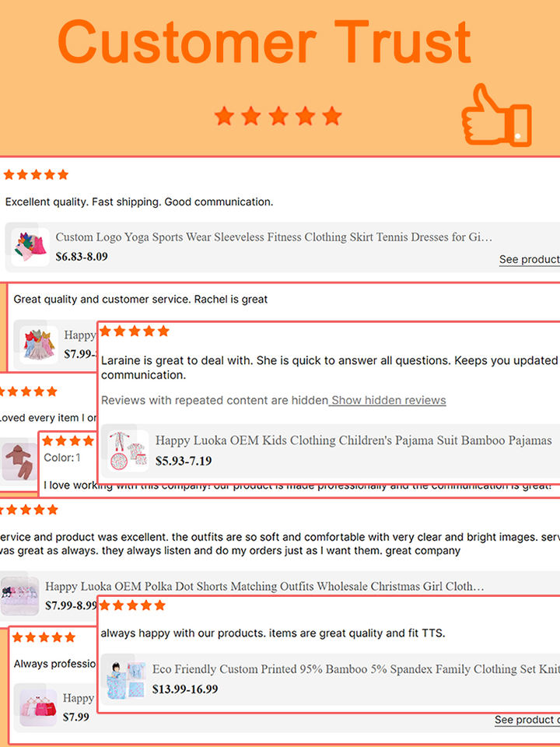Click the Show hidden reviews link
The width and height of the screenshot is (560, 747).
click(389, 400)
